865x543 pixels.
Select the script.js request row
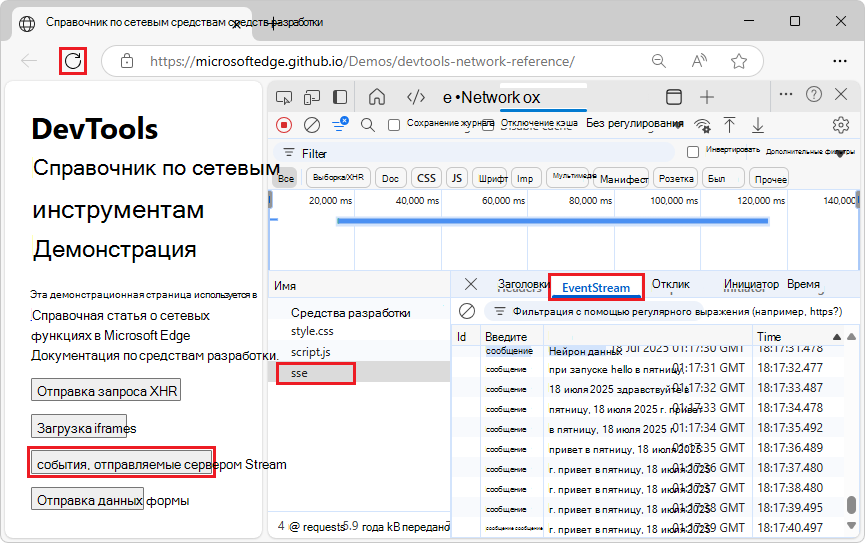click(359, 352)
